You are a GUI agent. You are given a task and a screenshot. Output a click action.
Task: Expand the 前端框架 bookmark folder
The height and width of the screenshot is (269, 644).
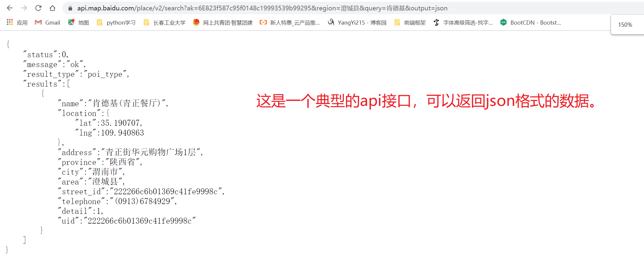coord(410,23)
